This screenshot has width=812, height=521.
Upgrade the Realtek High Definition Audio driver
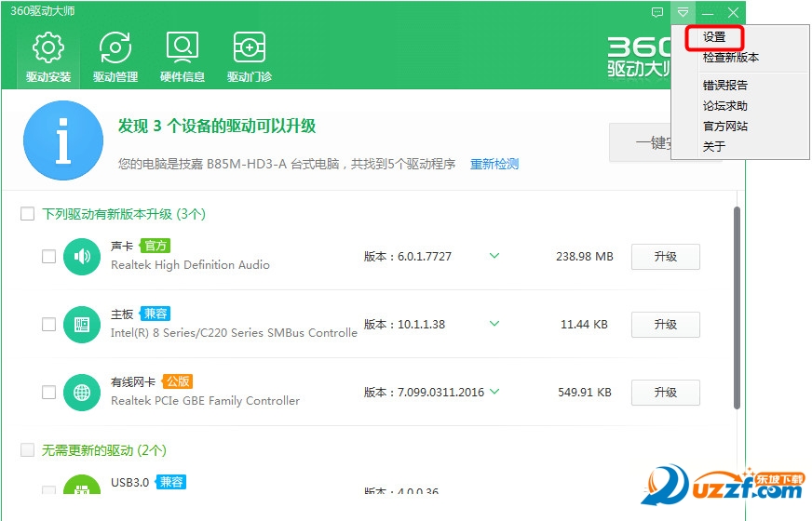[x=666, y=257]
